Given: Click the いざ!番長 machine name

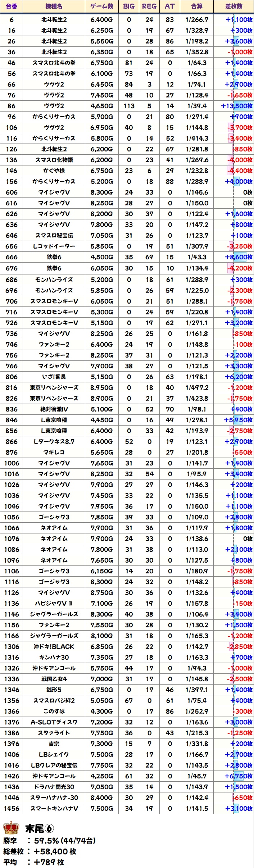Looking at the screenshot, I should (54, 377).
